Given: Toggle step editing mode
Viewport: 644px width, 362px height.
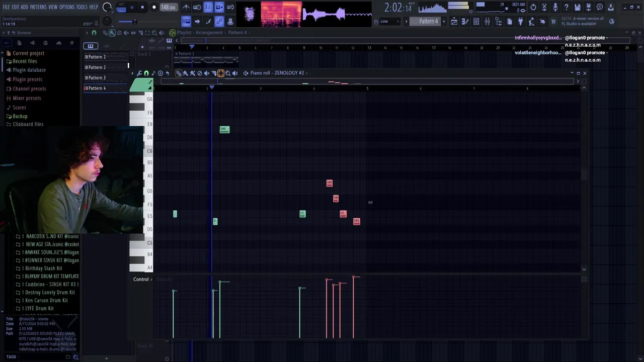Looking at the screenshot, I should pos(208,21).
